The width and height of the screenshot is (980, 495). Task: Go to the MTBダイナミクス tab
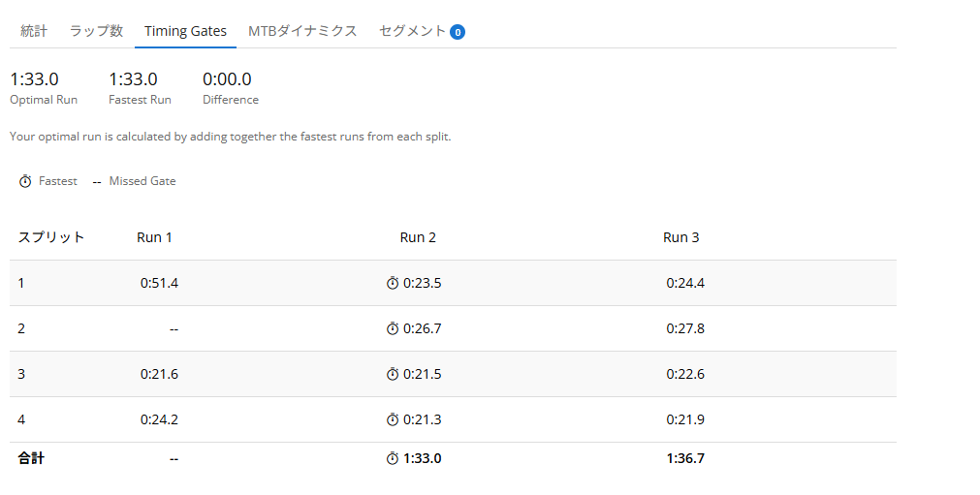[302, 31]
